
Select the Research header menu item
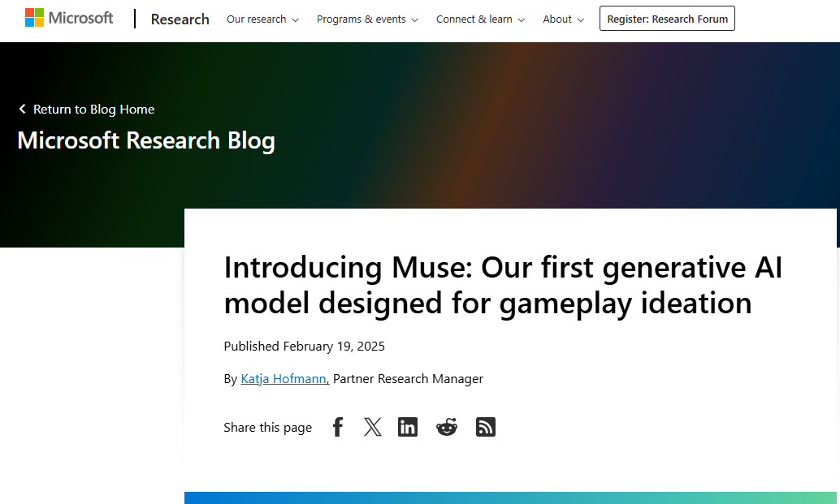pos(180,19)
